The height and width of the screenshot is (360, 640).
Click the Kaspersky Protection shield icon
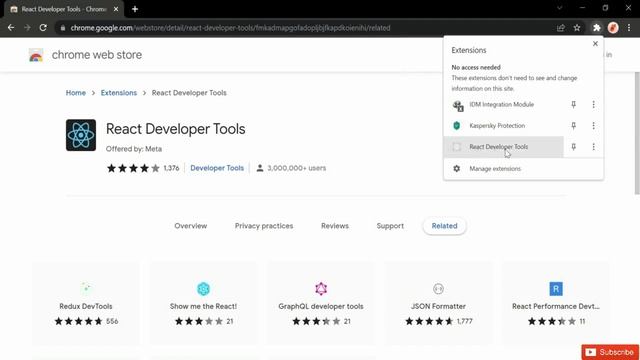(457, 126)
